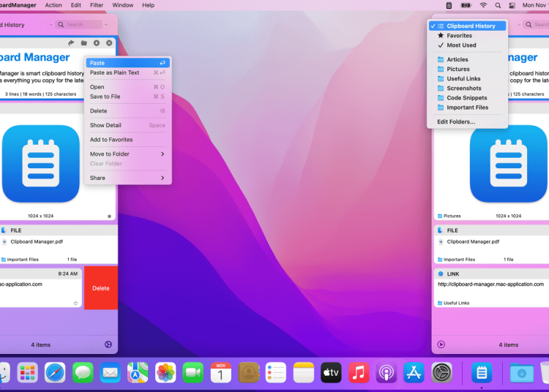
Task: Click the down-arrow save icon on the clip
Action: [97, 43]
